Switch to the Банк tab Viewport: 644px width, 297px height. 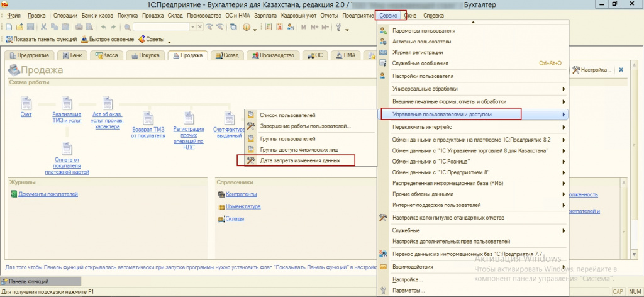click(x=73, y=55)
